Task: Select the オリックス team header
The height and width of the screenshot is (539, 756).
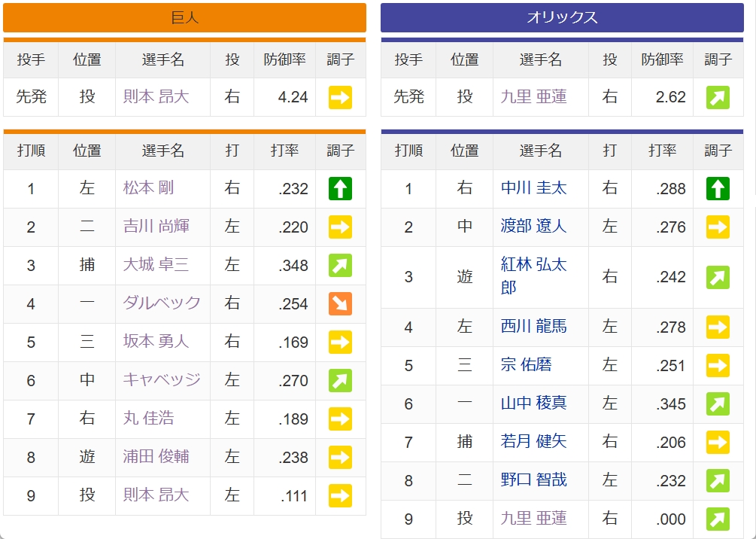Action: pyautogui.click(x=562, y=17)
